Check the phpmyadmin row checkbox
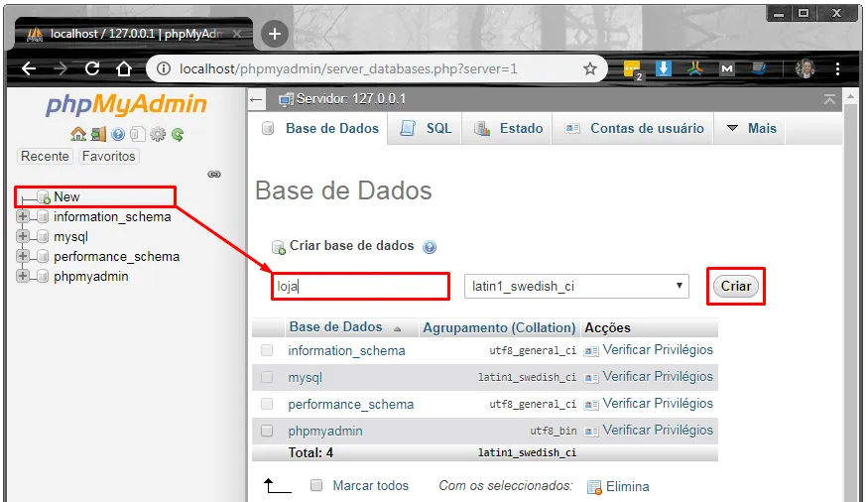Screen dimensions: 868x502 pyautogui.click(x=267, y=430)
